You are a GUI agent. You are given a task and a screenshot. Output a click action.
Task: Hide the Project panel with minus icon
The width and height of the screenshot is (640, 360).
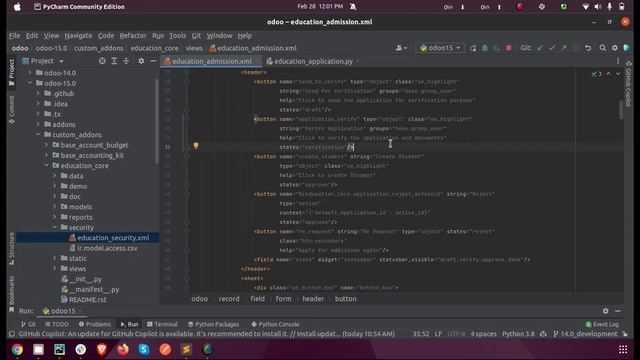[153, 61]
